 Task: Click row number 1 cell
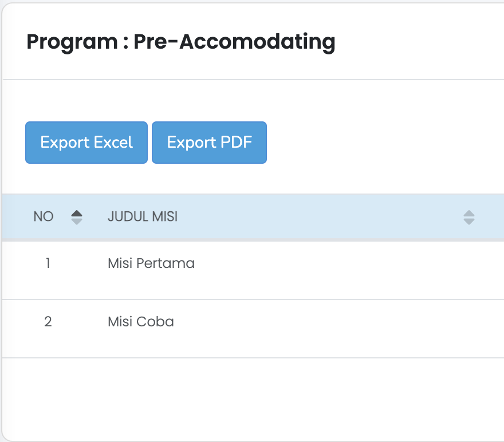pyautogui.click(x=48, y=263)
